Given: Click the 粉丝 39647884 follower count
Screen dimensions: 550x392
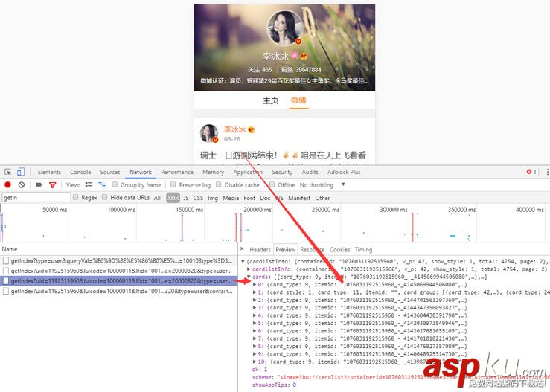Looking at the screenshot, I should tap(301, 69).
